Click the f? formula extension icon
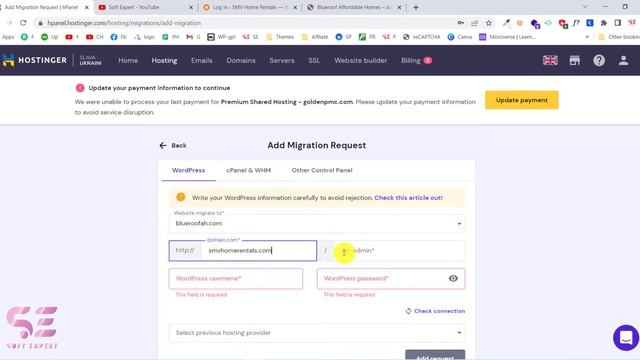 click(x=576, y=23)
